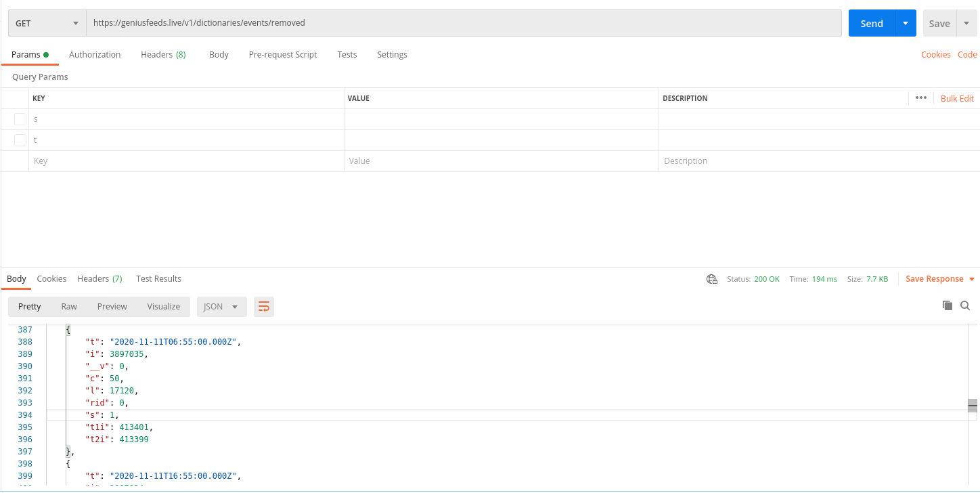Switch response view to Raw
Image resolution: width=980 pixels, height=493 pixels.
tap(68, 306)
